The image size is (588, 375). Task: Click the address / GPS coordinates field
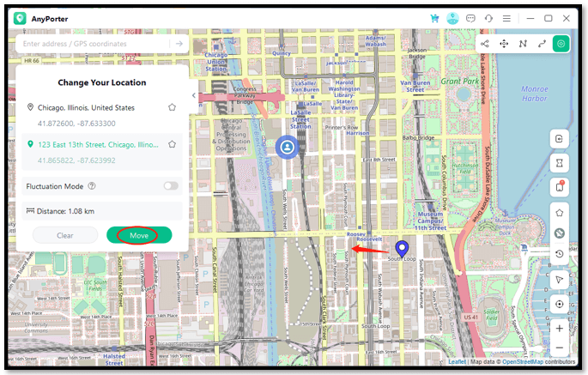tap(94, 44)
